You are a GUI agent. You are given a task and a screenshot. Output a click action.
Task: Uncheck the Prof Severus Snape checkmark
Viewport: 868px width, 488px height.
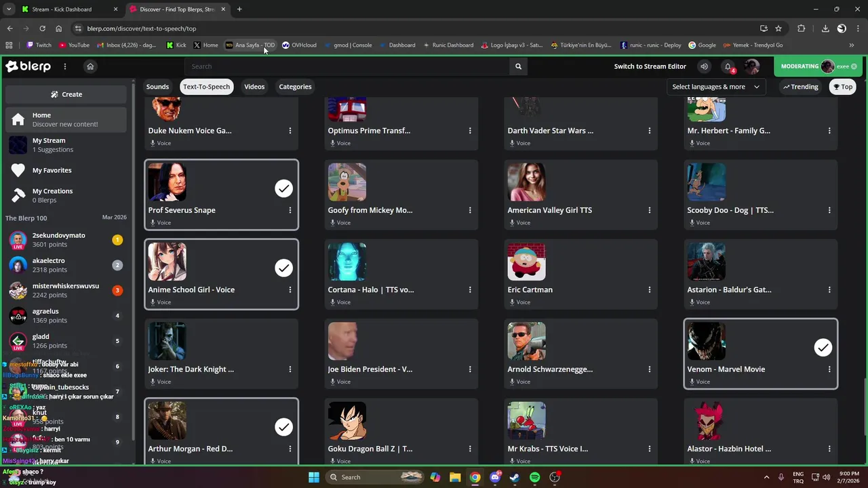(x=283, y=188)
